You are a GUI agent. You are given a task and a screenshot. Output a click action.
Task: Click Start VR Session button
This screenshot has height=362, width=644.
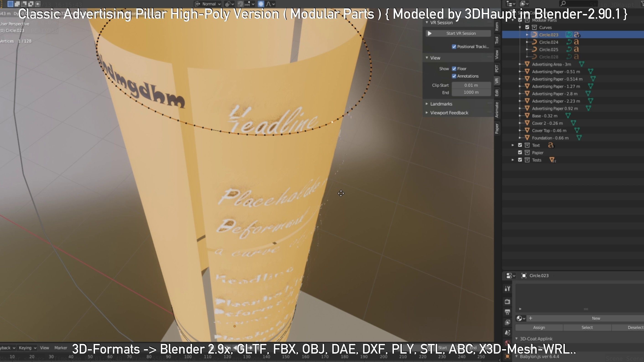458,33
